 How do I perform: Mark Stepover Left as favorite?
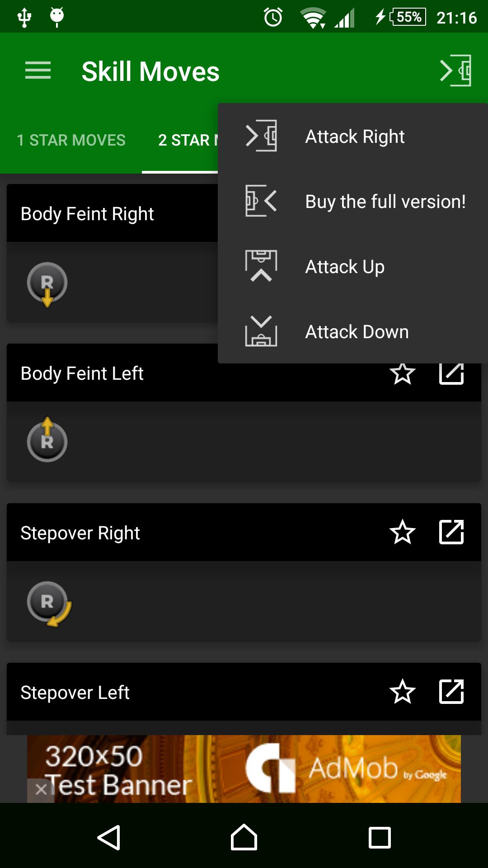tap(402, 692)
